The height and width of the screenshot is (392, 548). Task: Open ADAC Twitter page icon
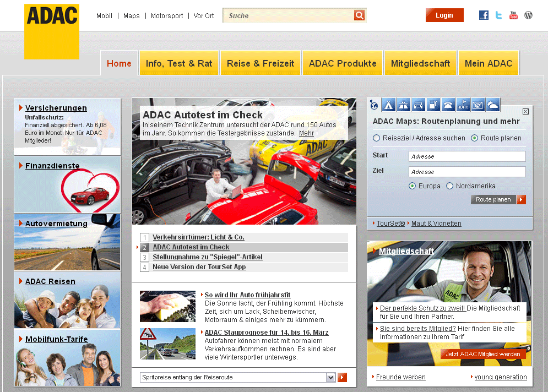tap(499, 15)
